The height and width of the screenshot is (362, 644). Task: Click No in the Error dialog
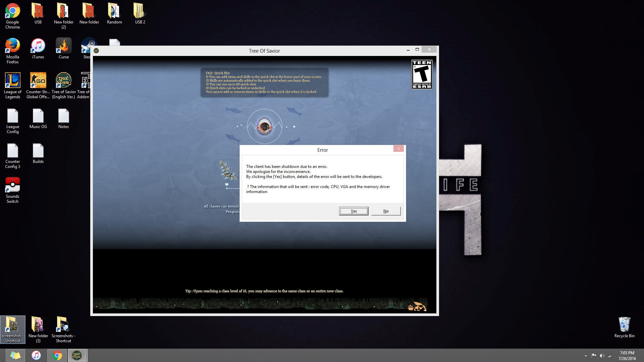point(386,211)
